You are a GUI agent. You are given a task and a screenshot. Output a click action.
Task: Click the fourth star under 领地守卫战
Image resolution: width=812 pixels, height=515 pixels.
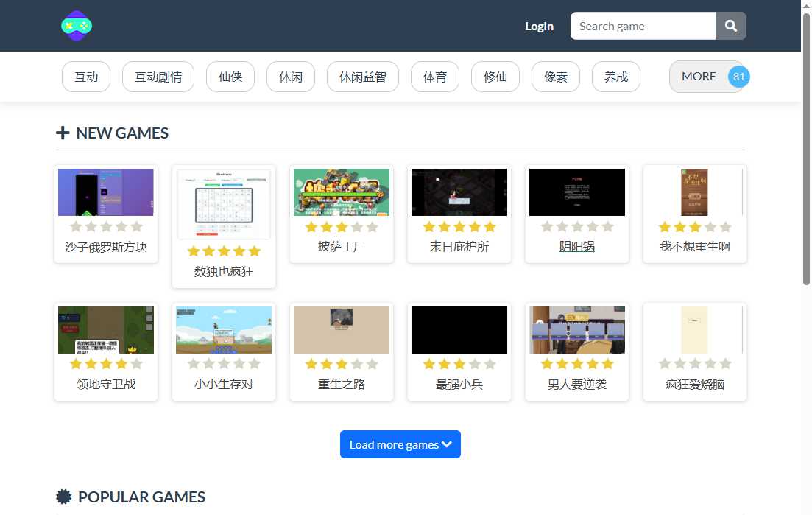click(x=121, y=364)
